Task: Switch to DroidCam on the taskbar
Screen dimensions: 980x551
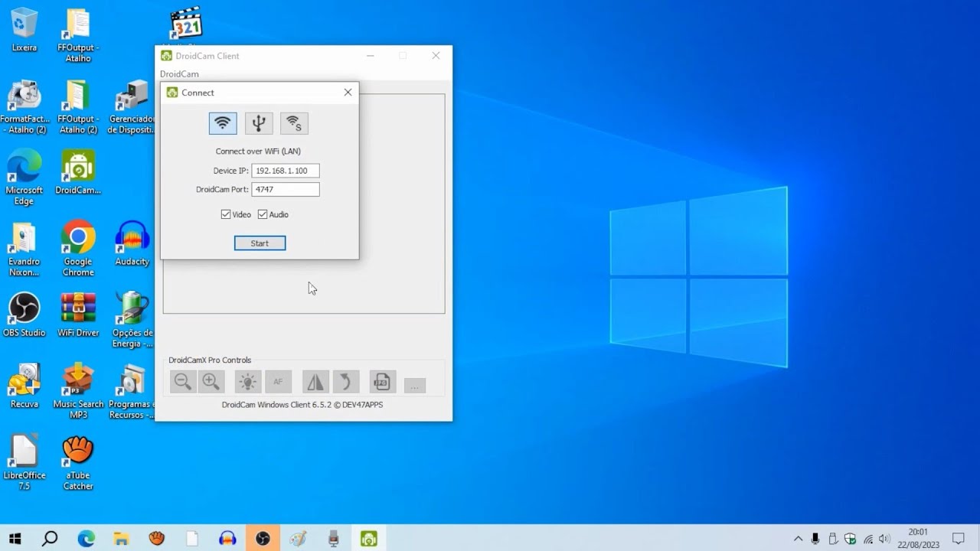Action: pyautogui.click(x=369, y=538)
